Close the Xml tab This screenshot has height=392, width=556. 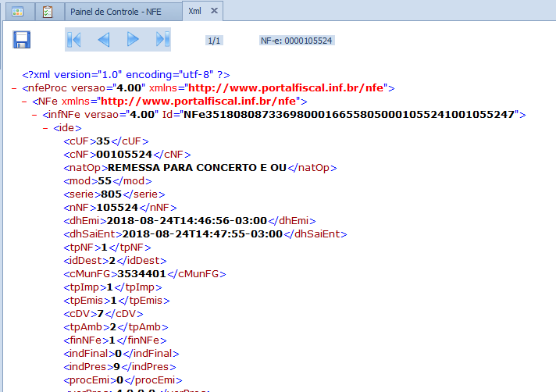(214, 11)
